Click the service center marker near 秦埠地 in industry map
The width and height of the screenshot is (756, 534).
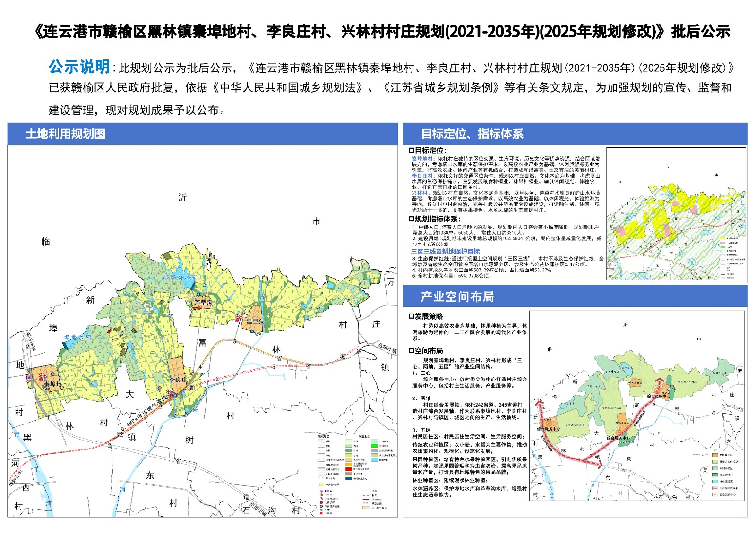pyautogui.click(x=548, y=424)
